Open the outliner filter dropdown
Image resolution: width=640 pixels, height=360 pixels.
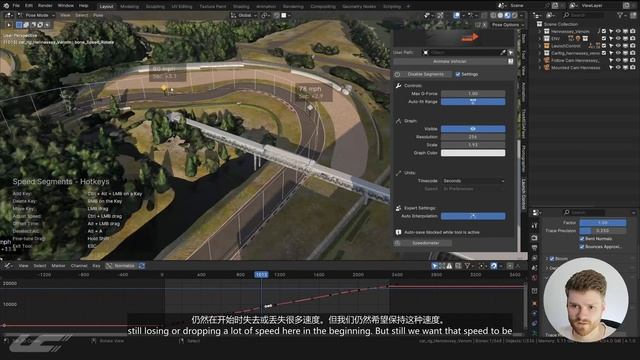(622, 15)
